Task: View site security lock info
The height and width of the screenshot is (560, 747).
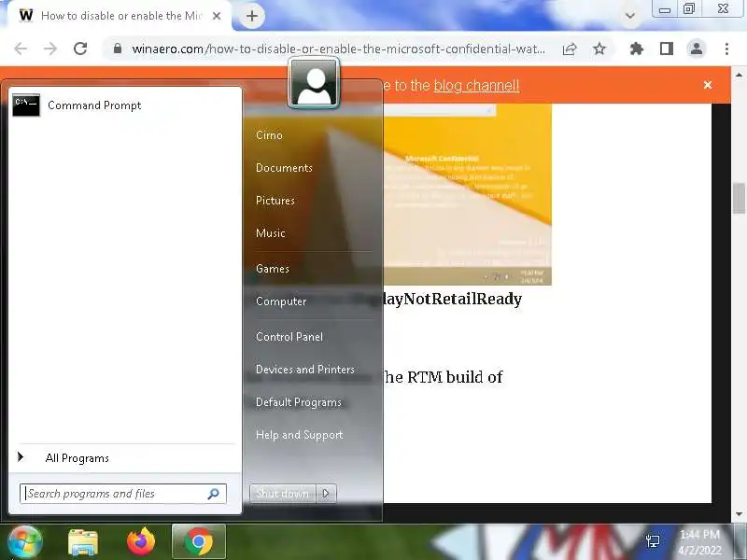Action: tap(118, 49)
